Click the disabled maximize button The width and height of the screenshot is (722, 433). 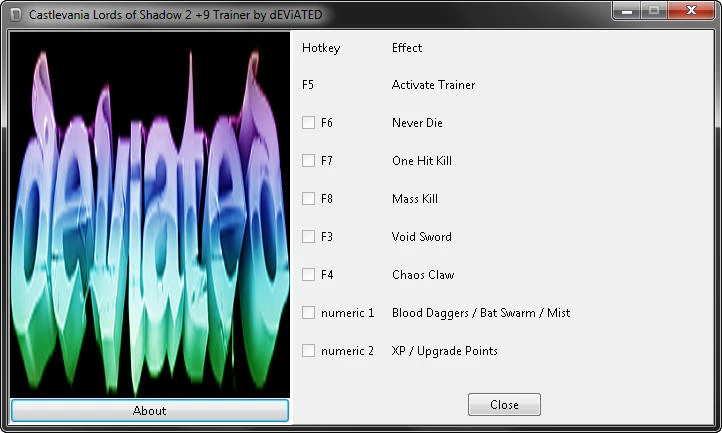tap(653, 11)
